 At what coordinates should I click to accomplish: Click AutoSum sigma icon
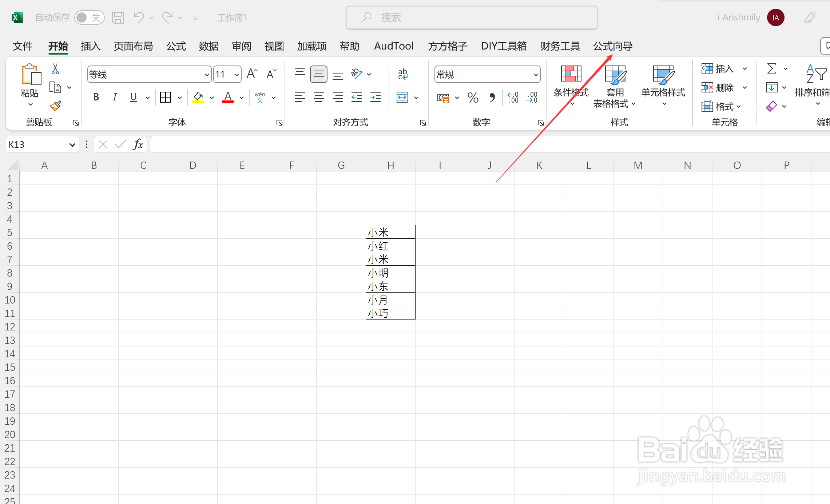tap(772, 68)
